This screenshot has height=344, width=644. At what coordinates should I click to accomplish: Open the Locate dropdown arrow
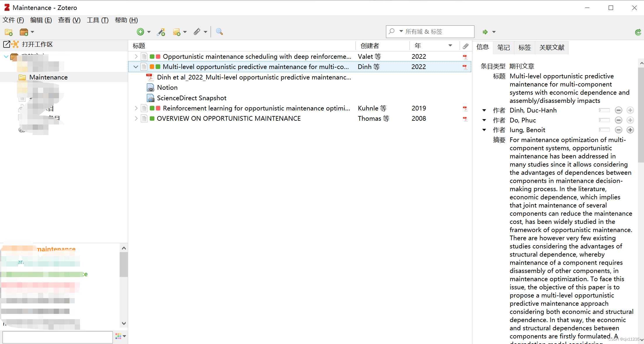(494, 32)
